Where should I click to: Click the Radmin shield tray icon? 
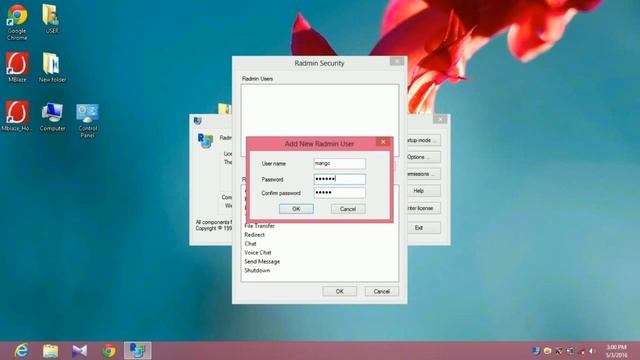click(x=536, y=351)
